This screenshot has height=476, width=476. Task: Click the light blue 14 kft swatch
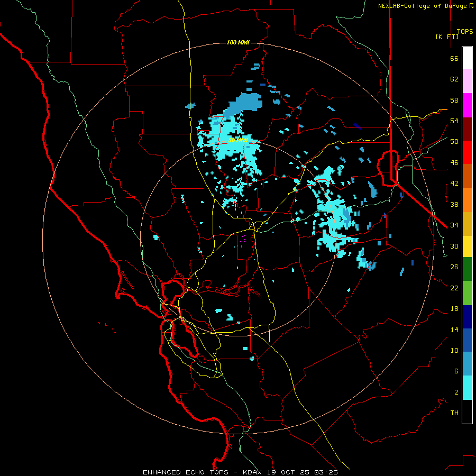[x=467, y=364]
